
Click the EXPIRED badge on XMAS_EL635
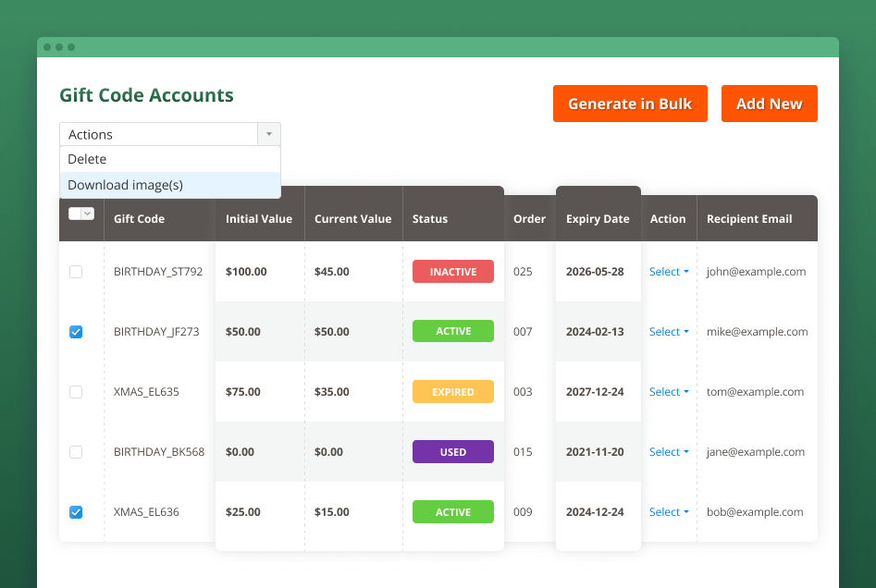(x=452, y=391)
